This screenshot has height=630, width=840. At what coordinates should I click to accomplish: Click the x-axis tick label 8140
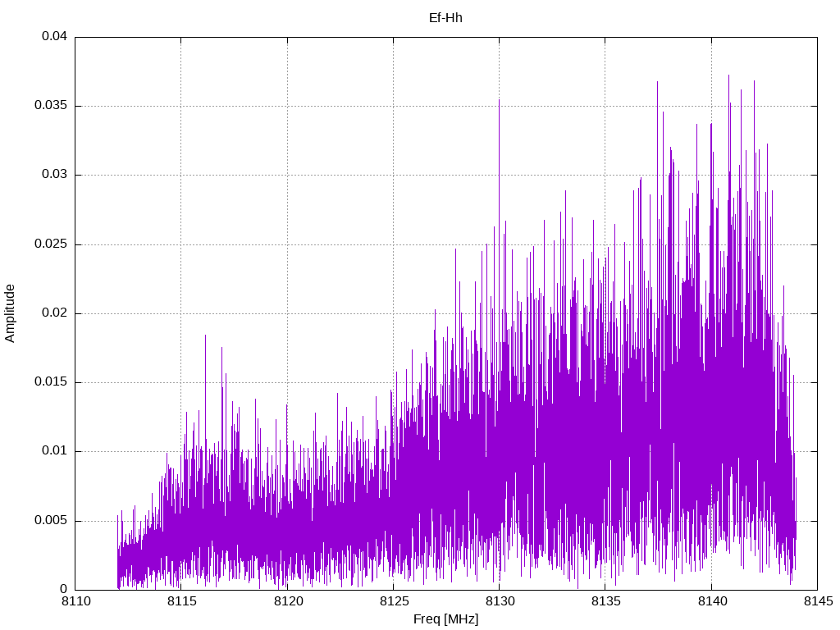712,601
